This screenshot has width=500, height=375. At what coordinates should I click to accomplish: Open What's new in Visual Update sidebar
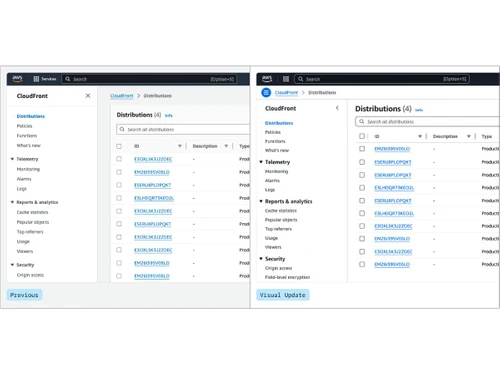[x=277, y=150]
